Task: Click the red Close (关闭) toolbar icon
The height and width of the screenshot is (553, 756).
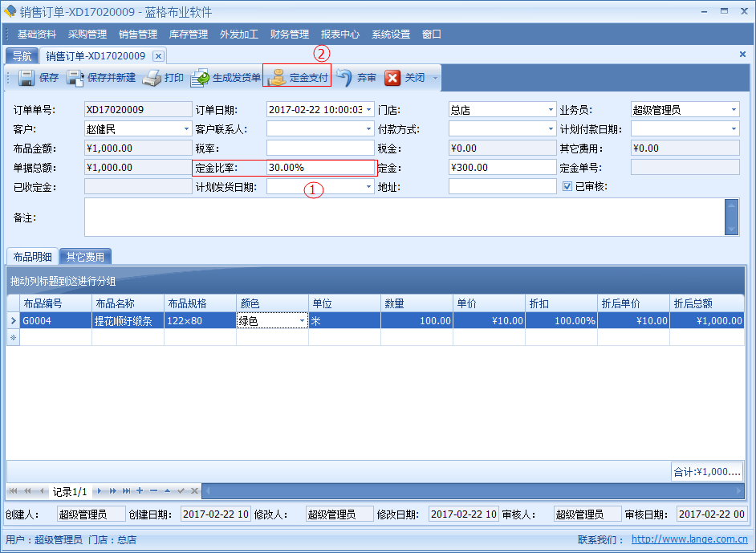Action: [392, 78]
